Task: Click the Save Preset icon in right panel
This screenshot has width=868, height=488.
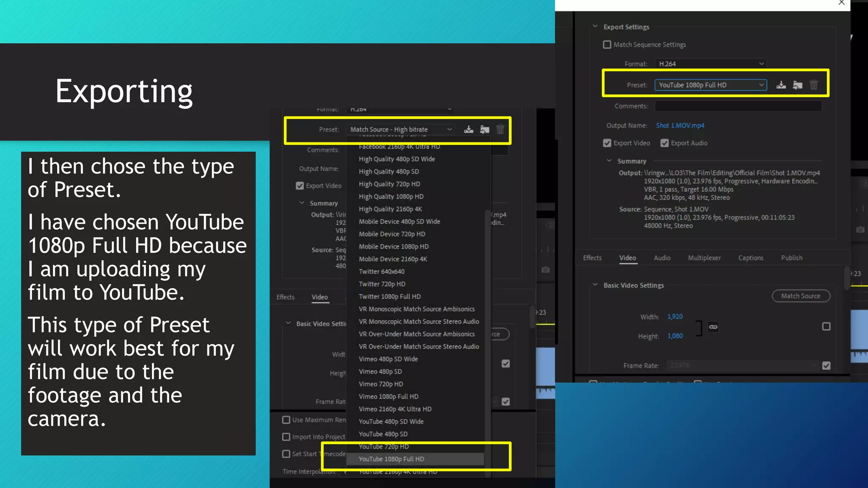Action: coord(781,85)
